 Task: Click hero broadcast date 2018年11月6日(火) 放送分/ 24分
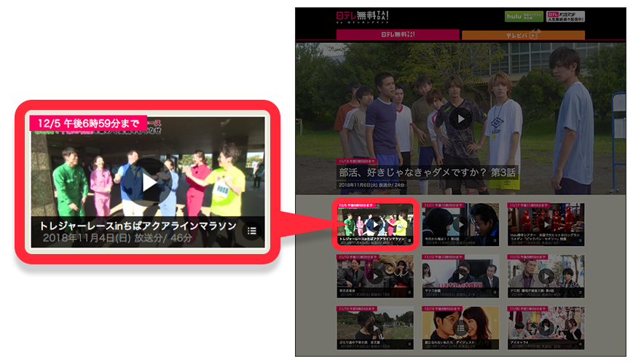[x=371, y=185]
